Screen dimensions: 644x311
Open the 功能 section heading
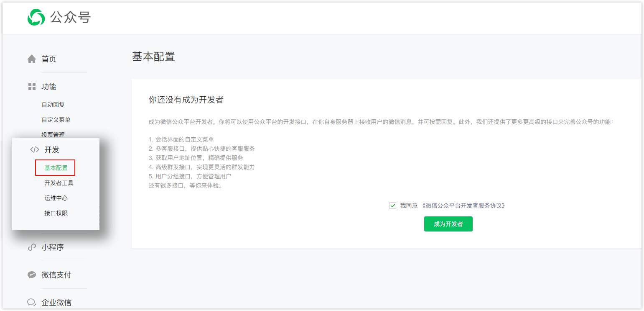click(x=49, y=87)
